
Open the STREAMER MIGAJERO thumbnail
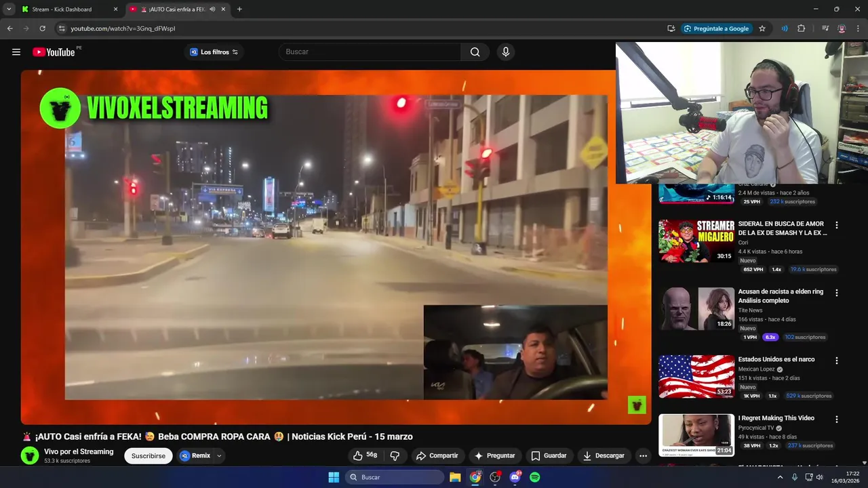pos(696,241)
